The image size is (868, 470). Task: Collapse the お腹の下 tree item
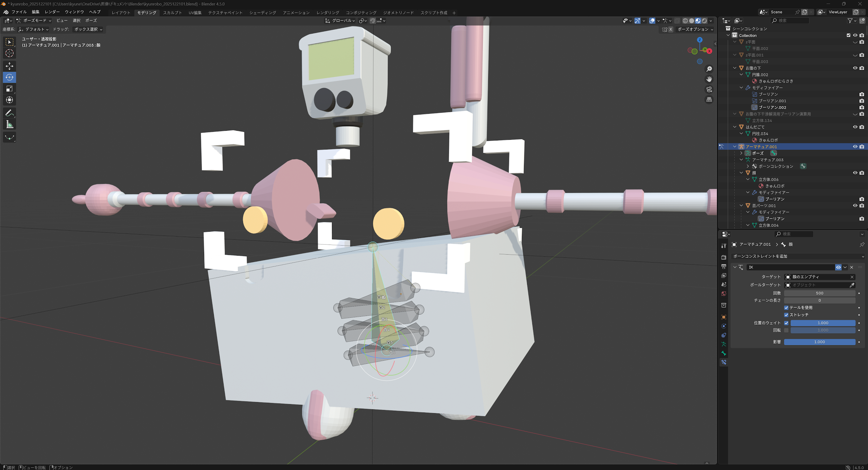(735, 68)
